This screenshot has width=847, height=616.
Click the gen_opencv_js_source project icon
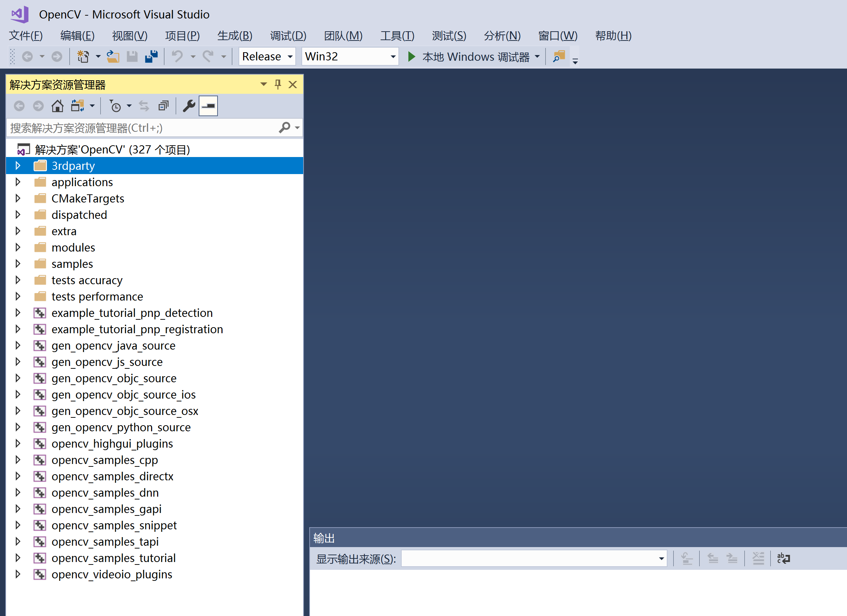tap(40, 362)
